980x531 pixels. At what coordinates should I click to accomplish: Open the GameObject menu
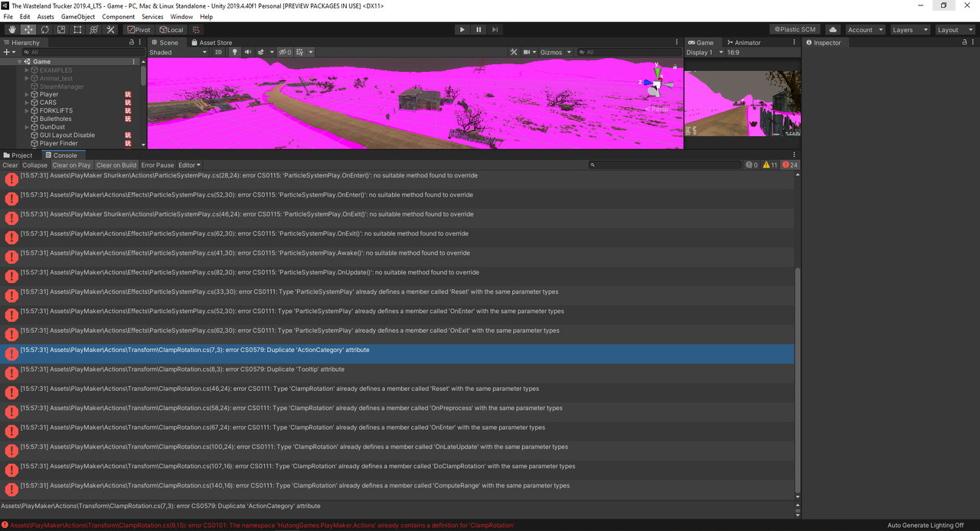point(77,17)
